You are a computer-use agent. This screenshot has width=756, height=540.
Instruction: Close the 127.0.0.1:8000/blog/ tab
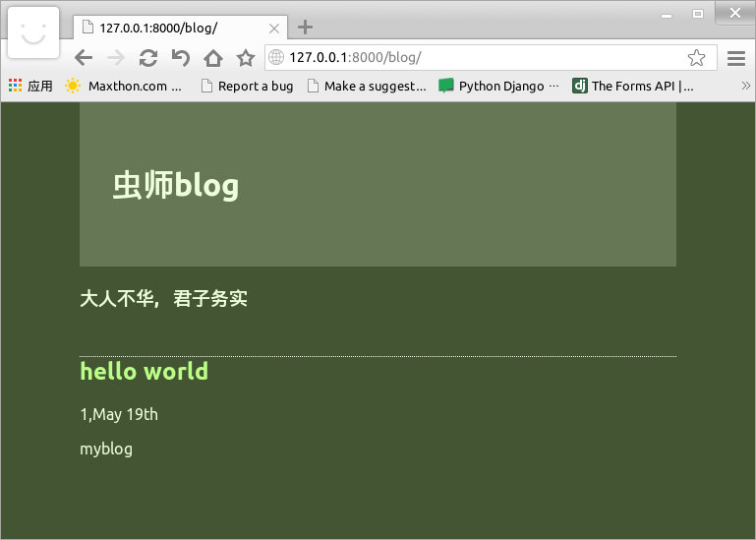274,29
